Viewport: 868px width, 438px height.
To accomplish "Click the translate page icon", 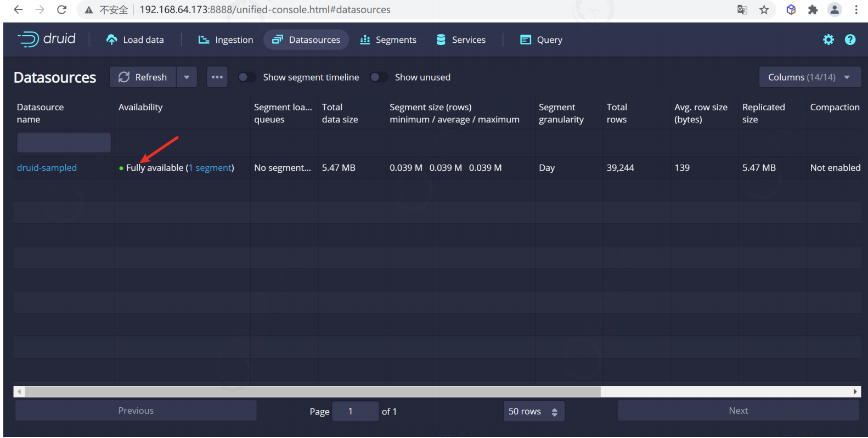I will click(742, 10).
